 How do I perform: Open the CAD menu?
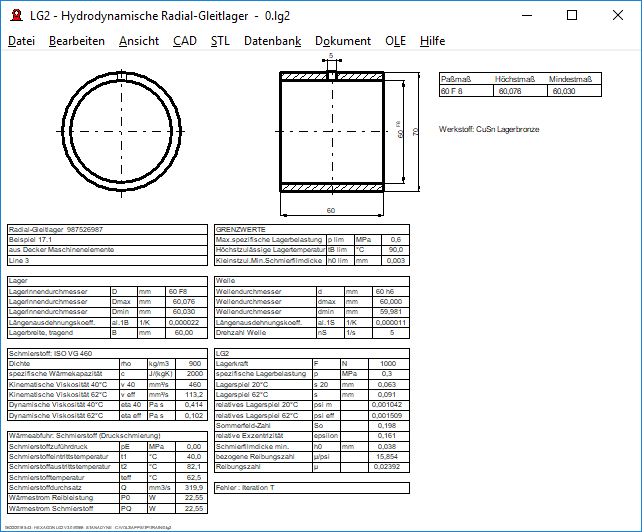coord(184,41)
